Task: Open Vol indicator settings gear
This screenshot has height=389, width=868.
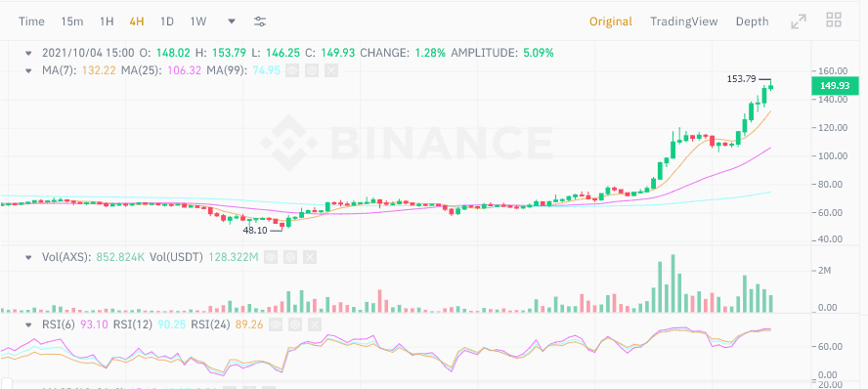Action: pos(290,257)
